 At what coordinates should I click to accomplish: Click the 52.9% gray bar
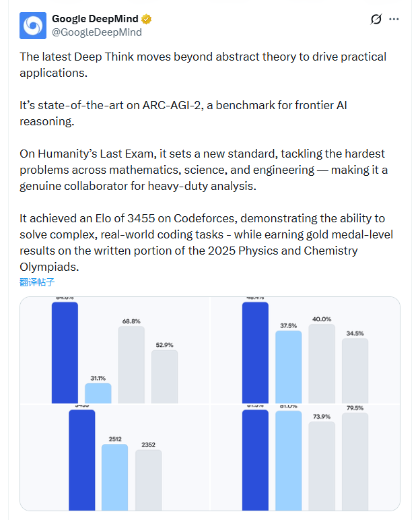coord(164,377)
